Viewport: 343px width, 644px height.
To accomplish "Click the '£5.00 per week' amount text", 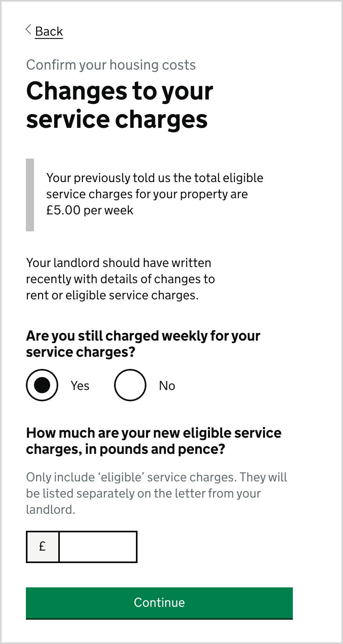I will point(90,210).
